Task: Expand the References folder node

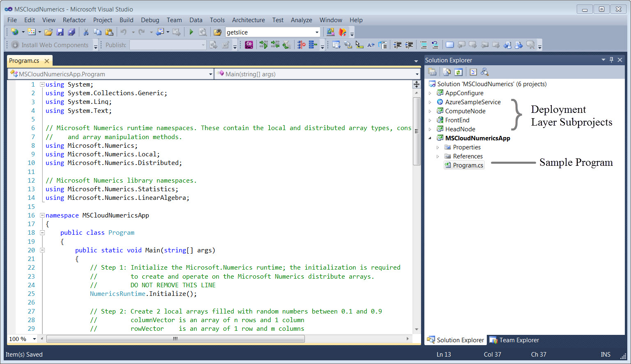Action: 438,156
